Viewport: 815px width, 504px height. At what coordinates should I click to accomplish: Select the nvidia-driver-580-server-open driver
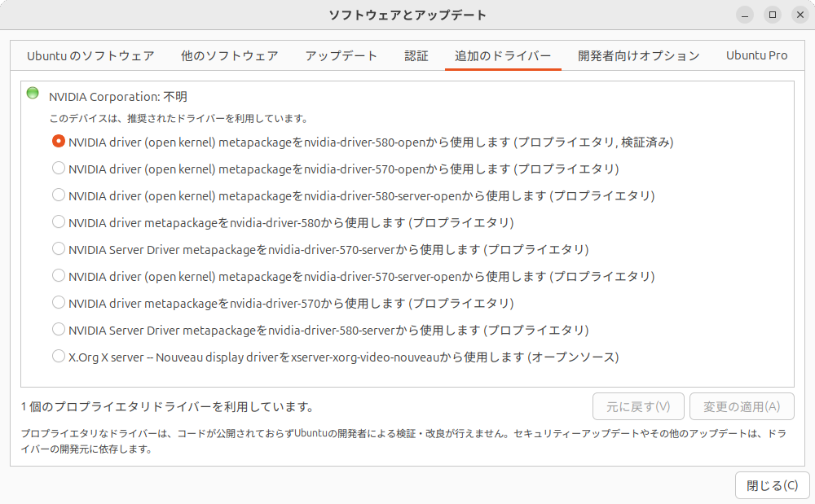coord(58,195)
